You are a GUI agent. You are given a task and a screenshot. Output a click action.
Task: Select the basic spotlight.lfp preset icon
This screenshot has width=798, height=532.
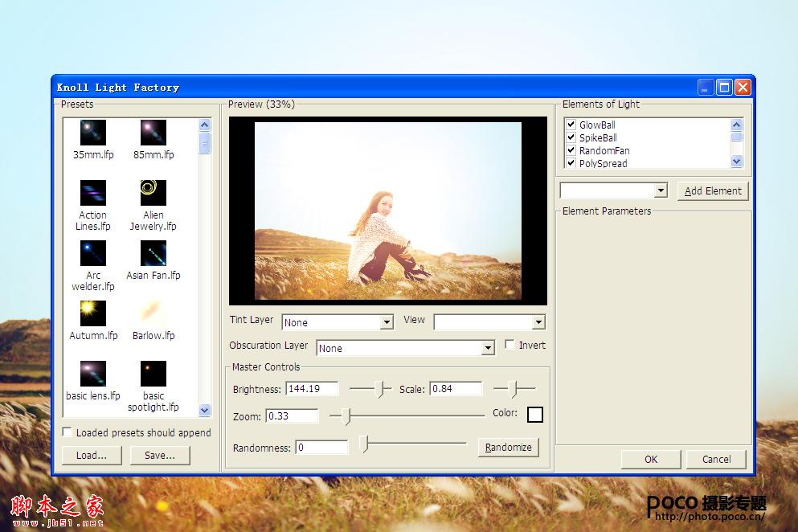click(153, 374)
